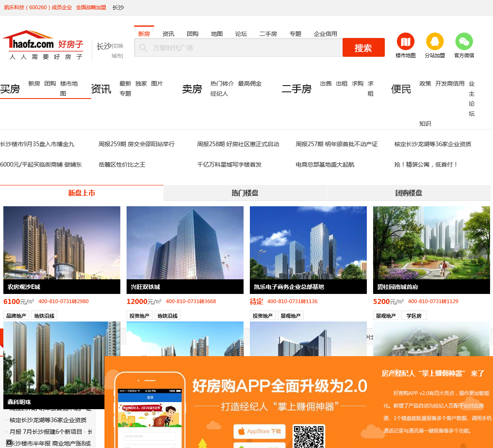Click the QR code on the banner

click(x=309, y=436)
